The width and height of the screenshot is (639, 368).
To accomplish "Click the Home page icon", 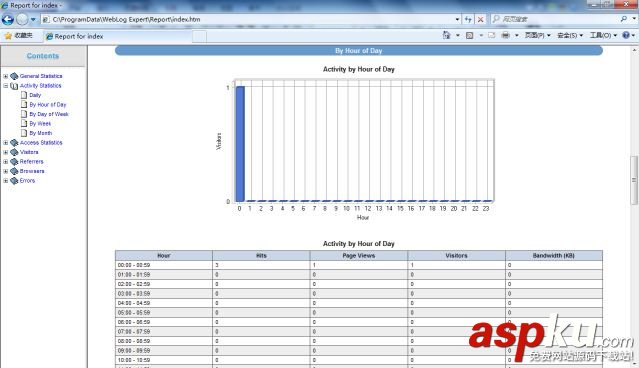I will [x=447, y=35].
